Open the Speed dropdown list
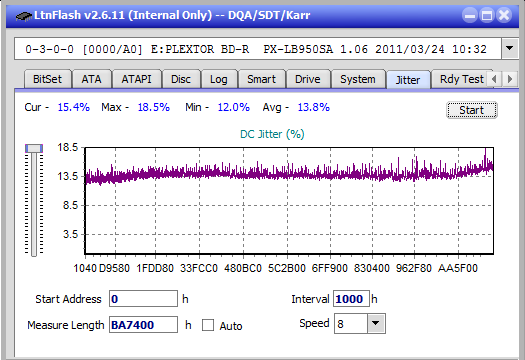525x360 pixels. coord(376,323)
